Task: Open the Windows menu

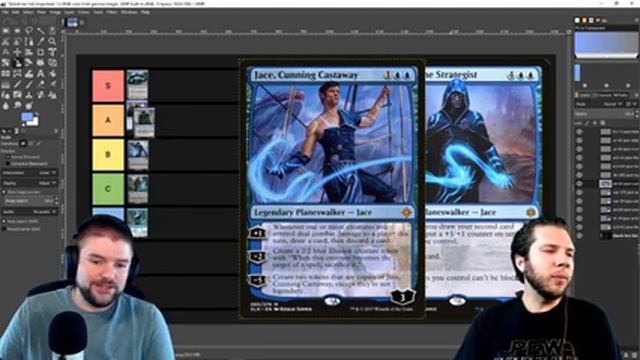Action: pos(129,13)
